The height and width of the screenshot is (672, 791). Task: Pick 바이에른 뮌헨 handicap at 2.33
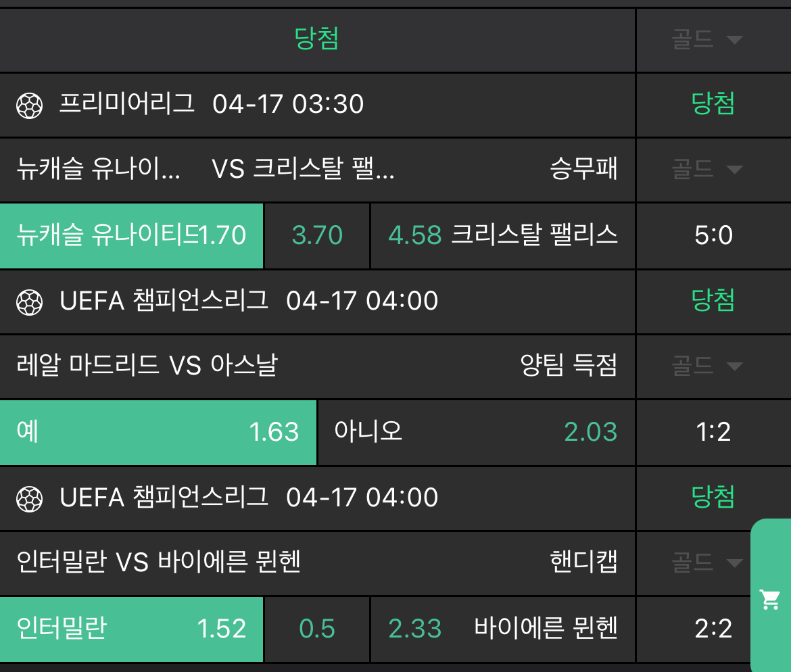pyautogui.click(x=503, y=629)
